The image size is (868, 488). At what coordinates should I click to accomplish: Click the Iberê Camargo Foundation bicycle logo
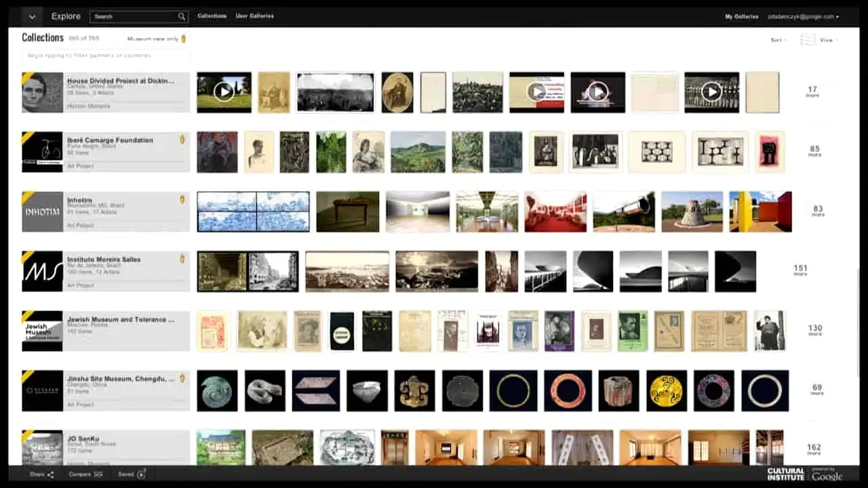42,152
